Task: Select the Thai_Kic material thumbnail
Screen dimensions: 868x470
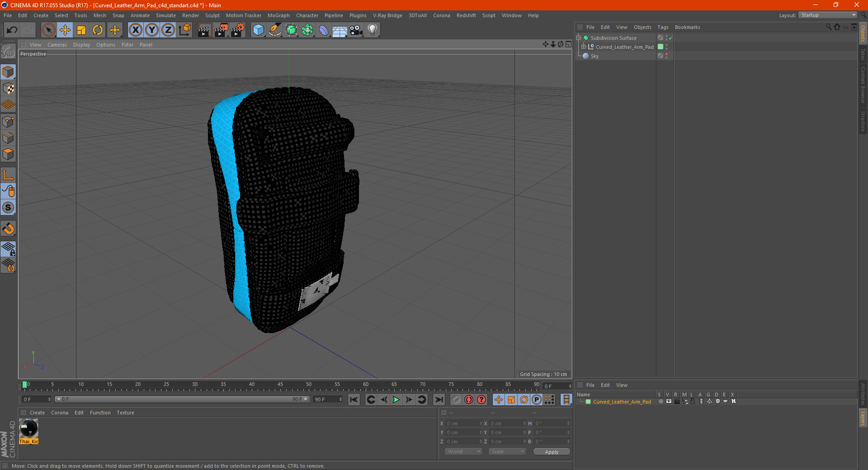Action: [x=29, y=428]
